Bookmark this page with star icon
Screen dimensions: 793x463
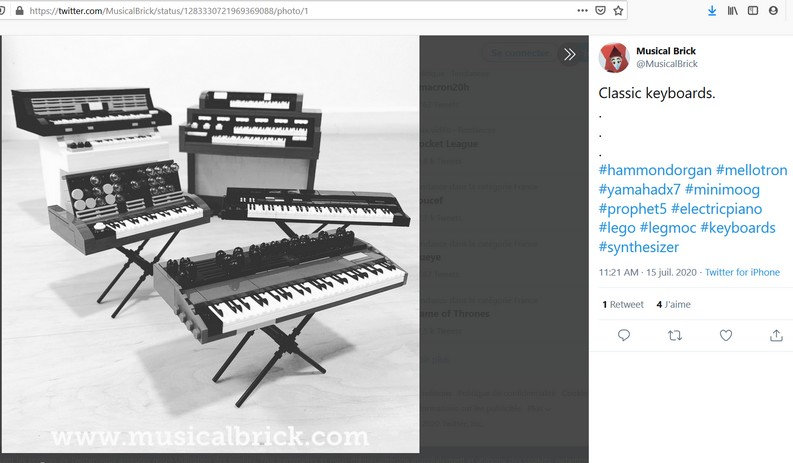(x=618, y=11)
